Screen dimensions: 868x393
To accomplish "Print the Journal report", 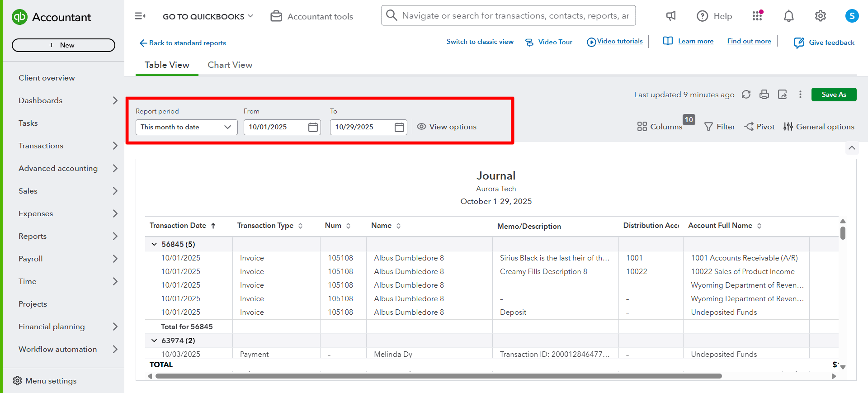I will tap(764, 95).
